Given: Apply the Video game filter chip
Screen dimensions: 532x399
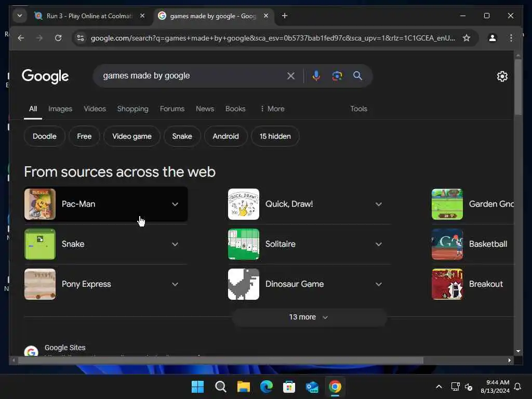Looking at the screenshot, I should [131, 137].
